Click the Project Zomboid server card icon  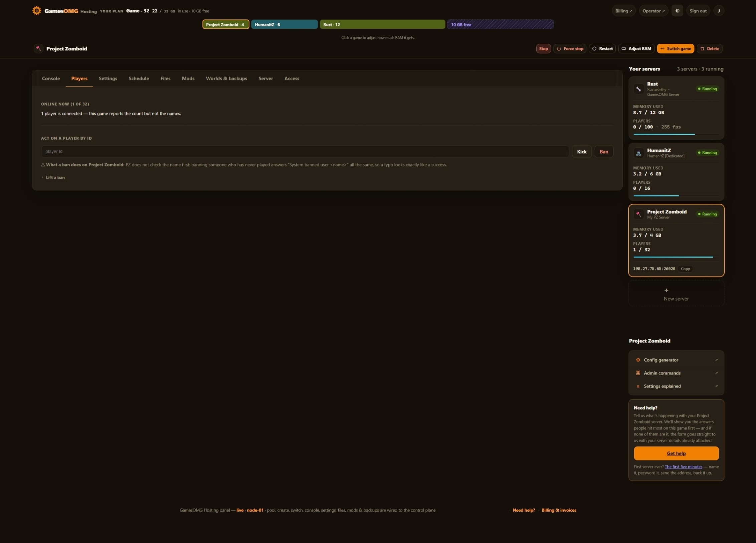click(x=638, y=214)
